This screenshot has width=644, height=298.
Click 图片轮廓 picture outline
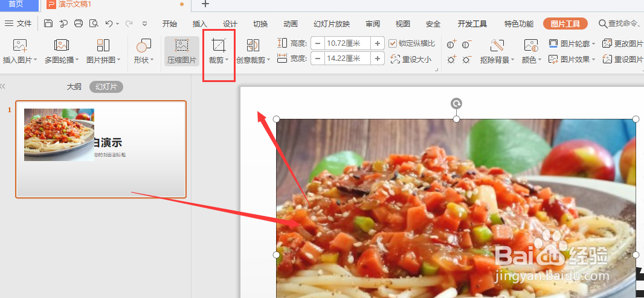(571, 43)
